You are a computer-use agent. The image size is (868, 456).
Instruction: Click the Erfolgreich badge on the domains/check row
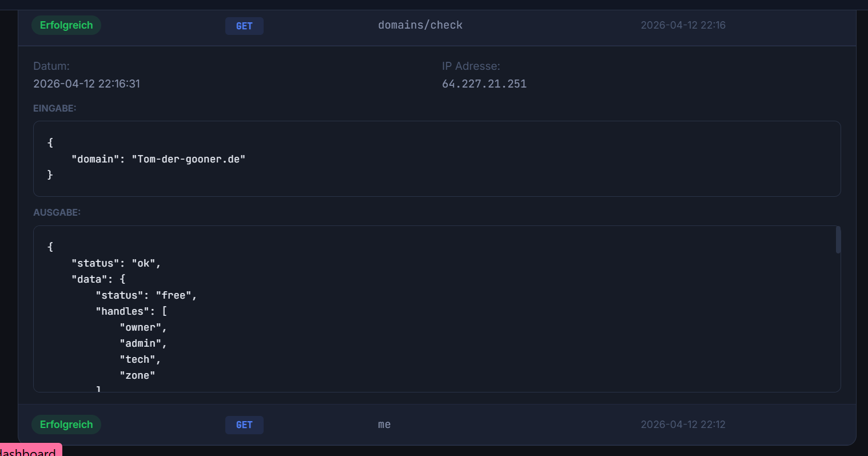point(66,25)
